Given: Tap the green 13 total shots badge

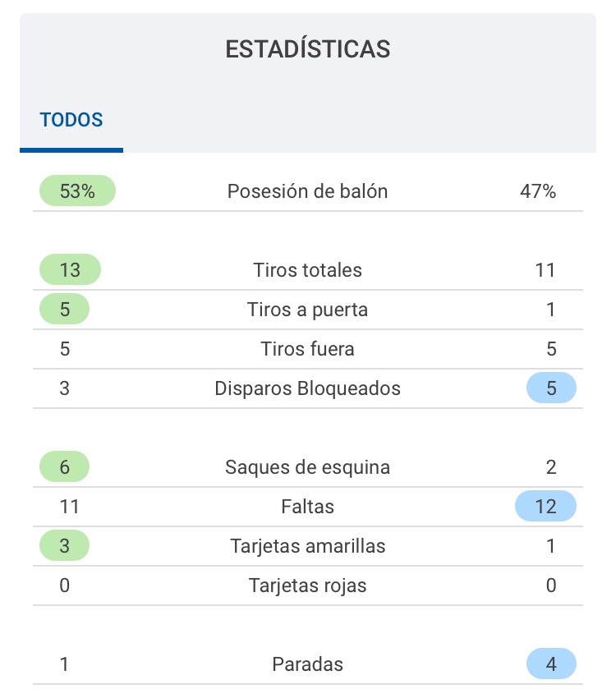Looking at the screenshot, I should coord(70,270).
